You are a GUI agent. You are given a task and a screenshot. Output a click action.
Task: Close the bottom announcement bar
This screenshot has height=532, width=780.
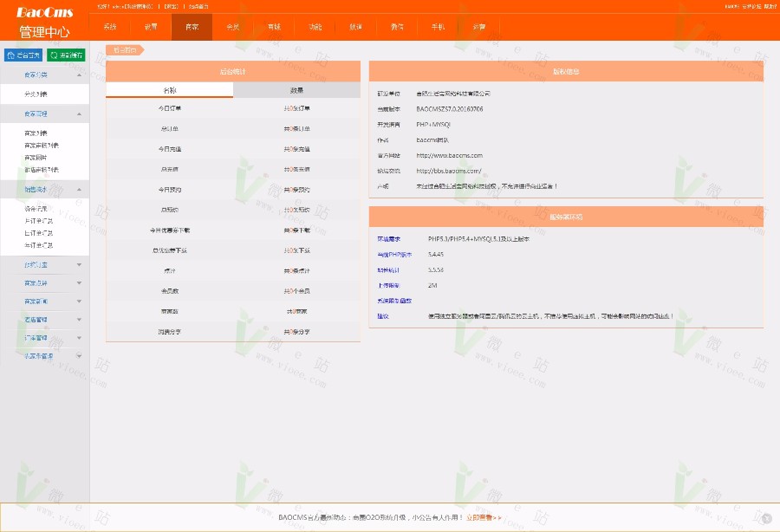click(x=766, y=517)
